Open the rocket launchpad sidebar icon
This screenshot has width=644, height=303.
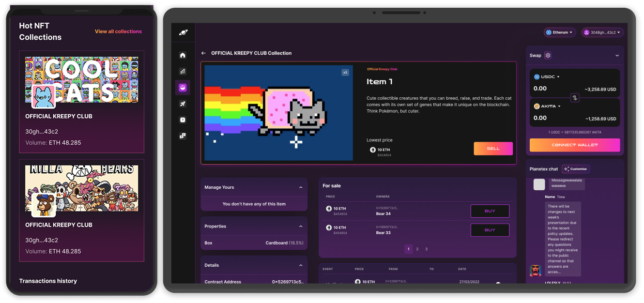[x=183, y=104]
